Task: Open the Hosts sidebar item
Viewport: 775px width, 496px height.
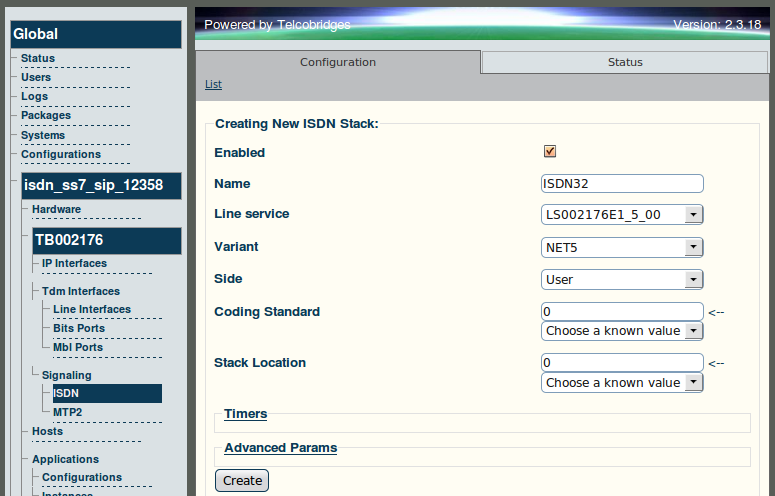Action: 47,431
